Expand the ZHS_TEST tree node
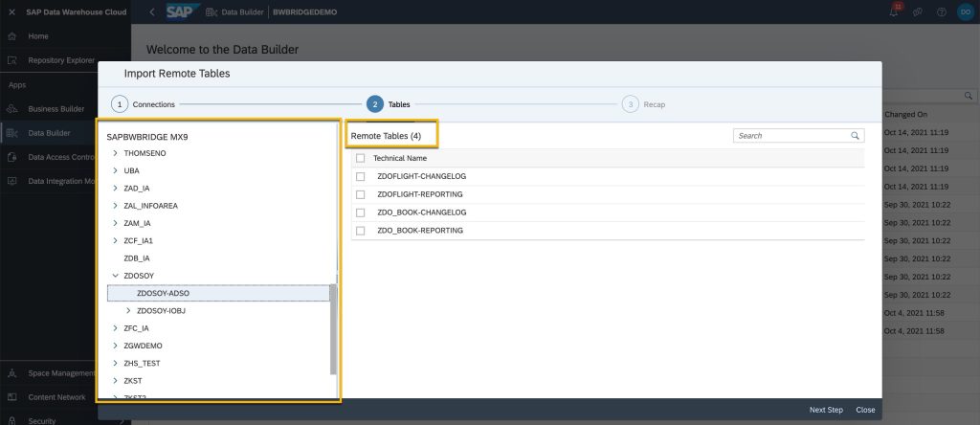This screenshot has width=980, height=425. point(115,363)
